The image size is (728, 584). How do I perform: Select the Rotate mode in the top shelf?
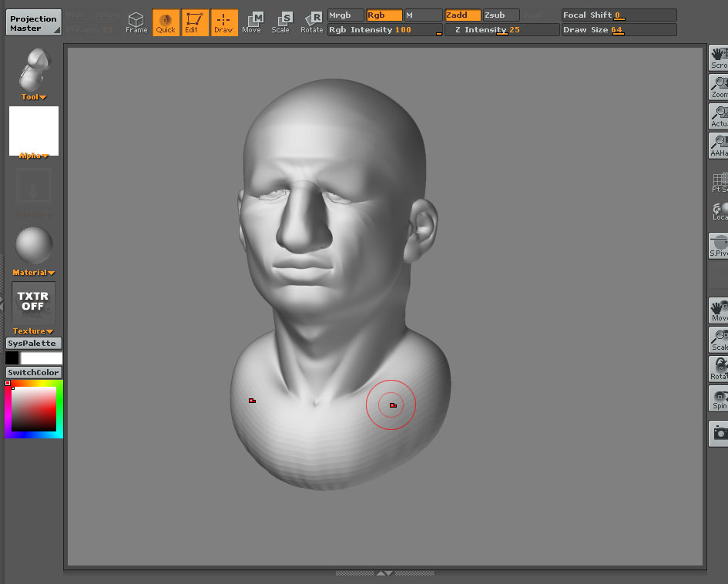point(312,22)
